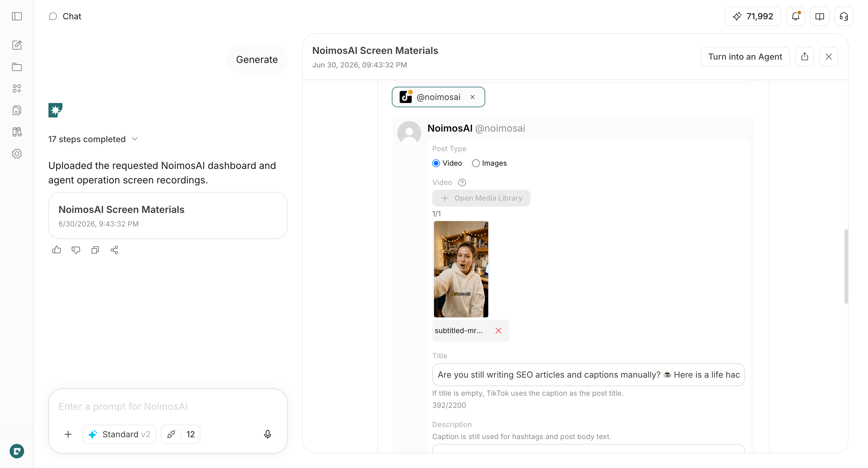Focus the Enter a prompt for NoimosAI field
Viewport: 868px width, 468px height.
click(x=168, y=406)
